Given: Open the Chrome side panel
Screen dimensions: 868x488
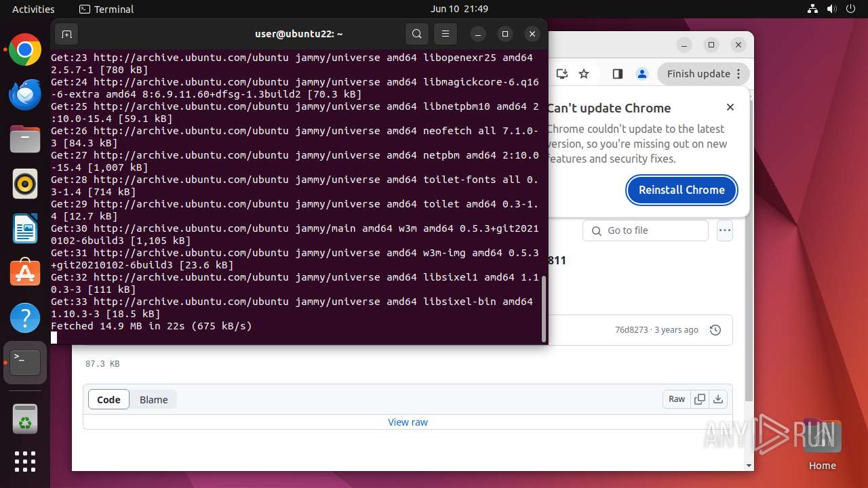Looking at the screenshot, I should (617, 74).
